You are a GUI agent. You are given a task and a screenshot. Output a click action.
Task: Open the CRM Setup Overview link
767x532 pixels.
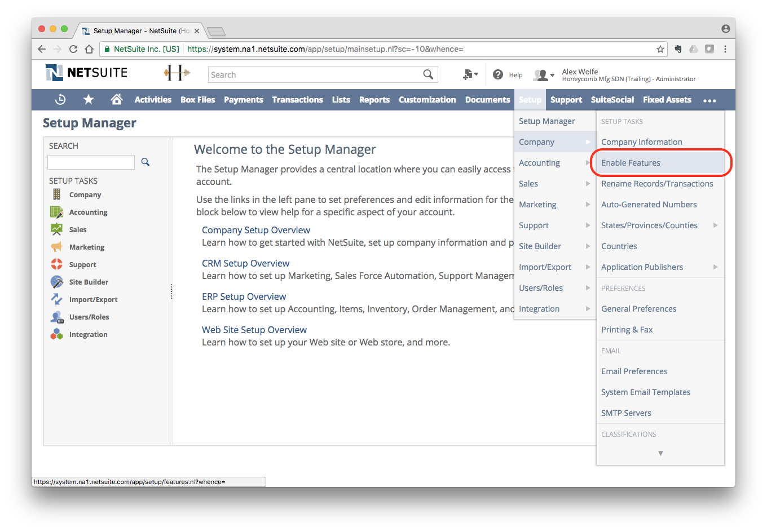pos(245,263)
